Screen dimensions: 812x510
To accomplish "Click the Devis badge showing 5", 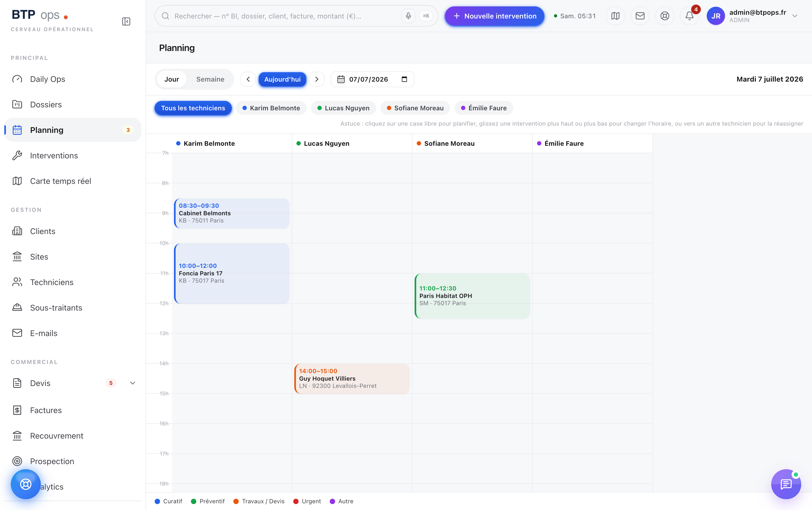I will click(111, 383).
